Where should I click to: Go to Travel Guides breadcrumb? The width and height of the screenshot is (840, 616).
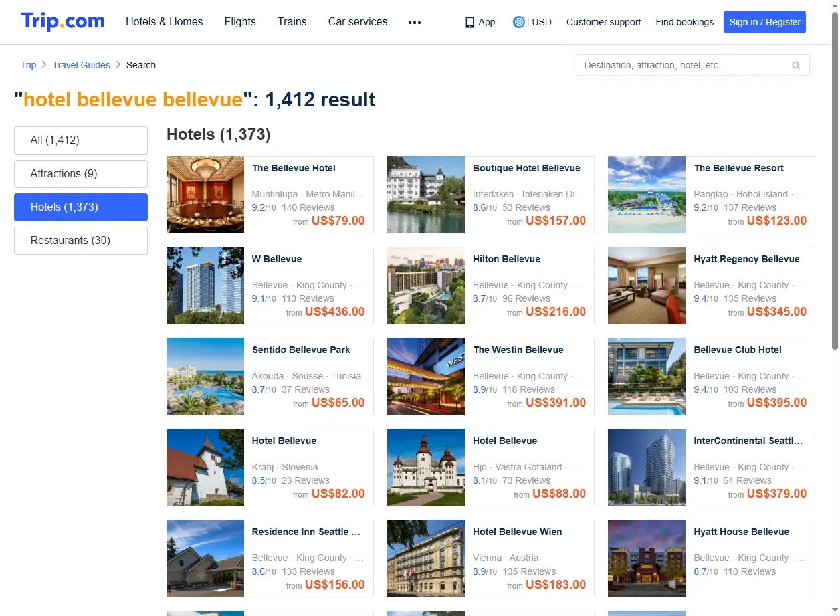pos(81,65)
